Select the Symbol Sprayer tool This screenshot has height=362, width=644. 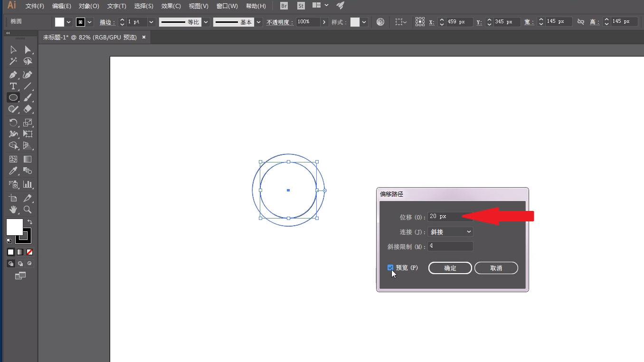click(13, 184)
